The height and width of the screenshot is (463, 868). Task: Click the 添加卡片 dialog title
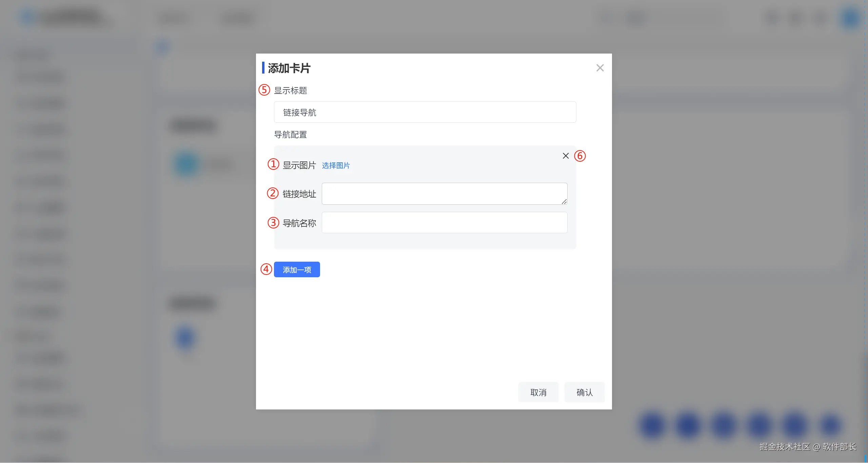click(289, 68)
